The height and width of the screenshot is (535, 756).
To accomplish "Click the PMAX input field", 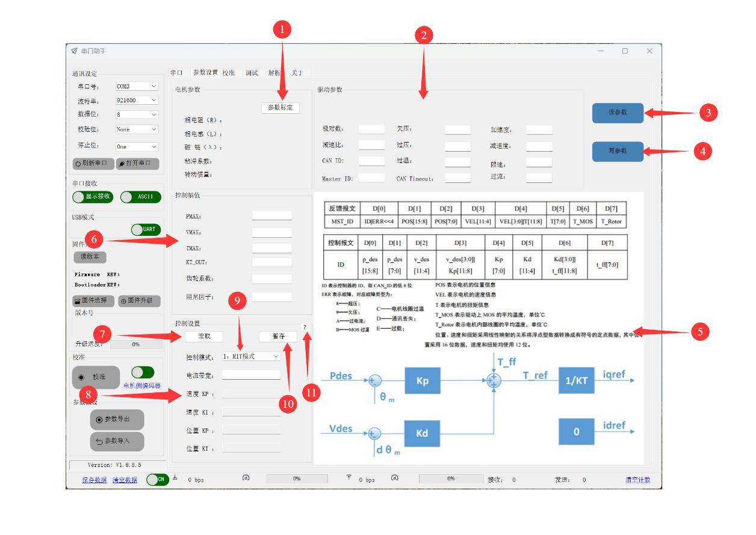I will coord(271,215).
